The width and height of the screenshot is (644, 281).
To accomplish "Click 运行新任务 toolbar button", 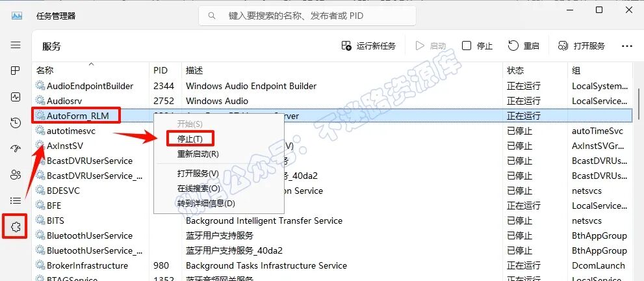I will [368, 46].
